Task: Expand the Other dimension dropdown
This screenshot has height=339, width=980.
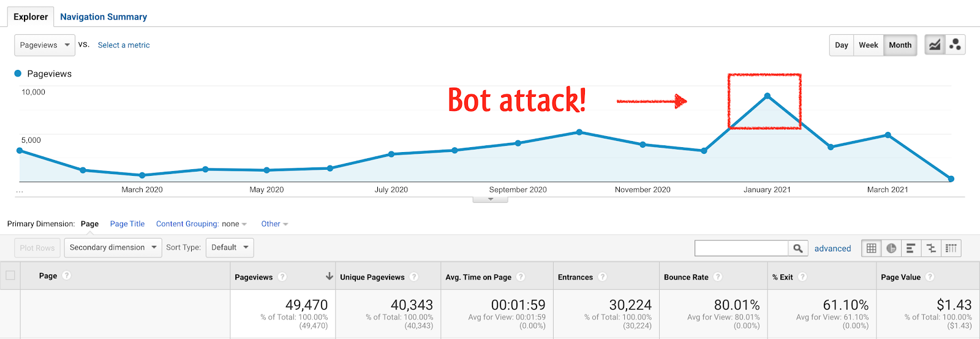Action: (274, 224)
